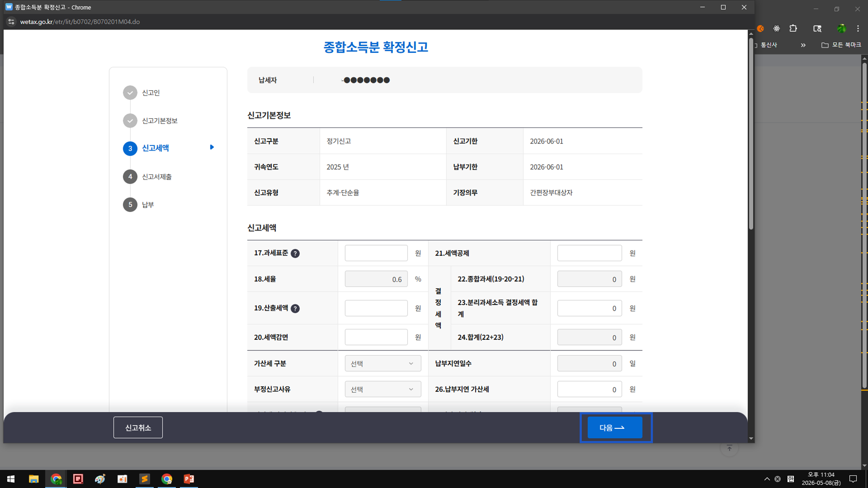Click the 18.세율 percentage field
The image size is (868, 488).
pos(376,279)
